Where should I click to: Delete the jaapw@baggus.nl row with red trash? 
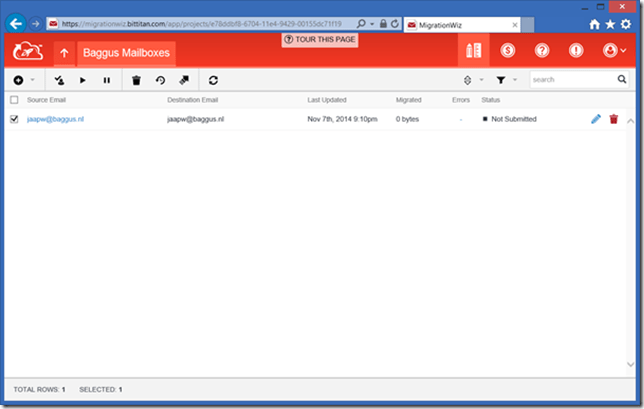click(614, 119)
